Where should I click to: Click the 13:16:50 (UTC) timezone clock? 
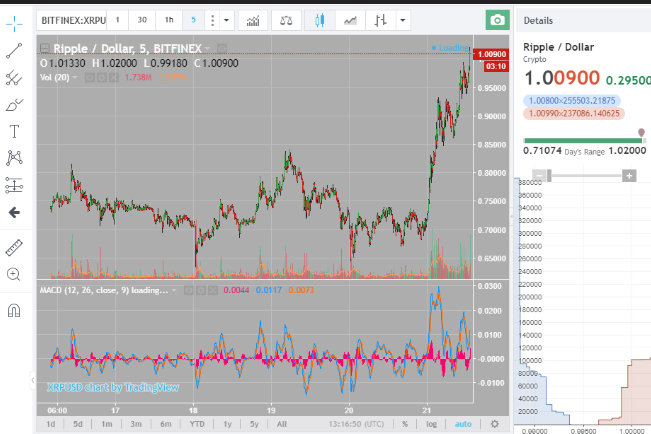(356, 424)
